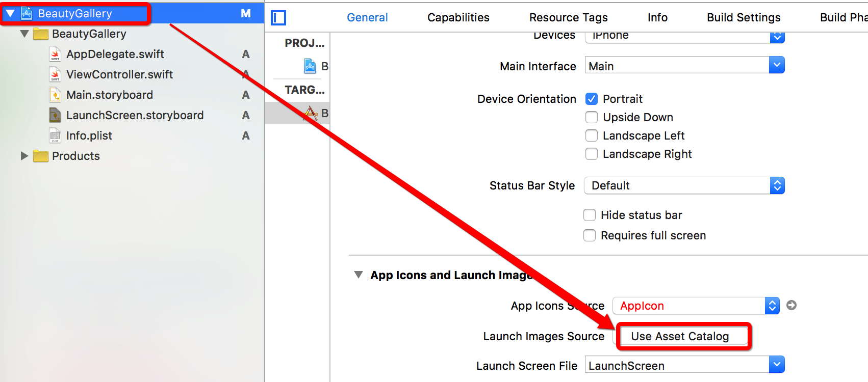Select the Products group row
868x382 pixels.
(132, 156)
